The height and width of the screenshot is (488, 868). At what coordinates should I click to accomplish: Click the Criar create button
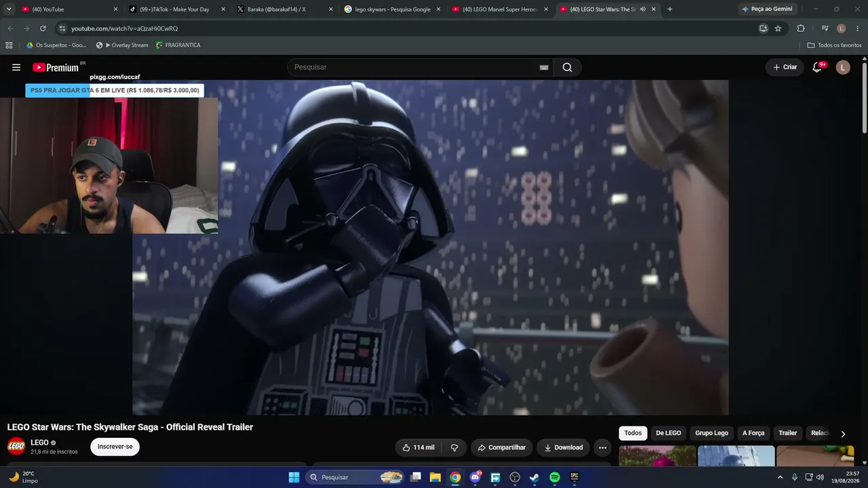785,67
